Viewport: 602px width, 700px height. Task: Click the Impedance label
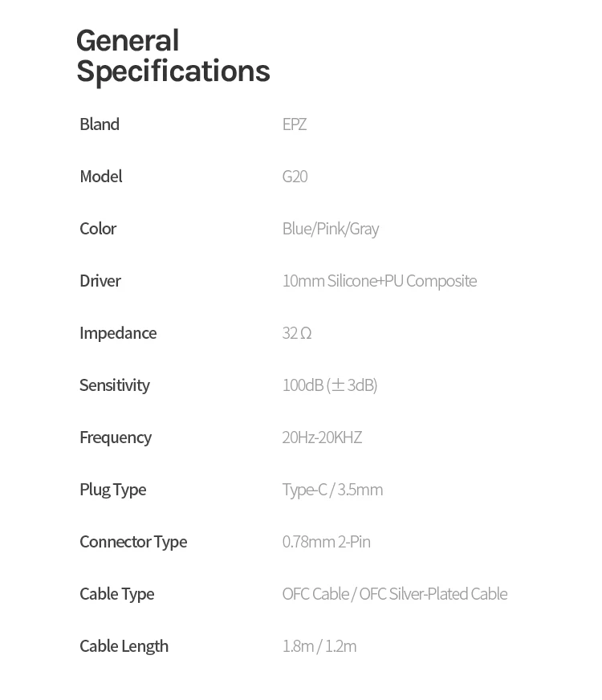[x=118, y=333]
